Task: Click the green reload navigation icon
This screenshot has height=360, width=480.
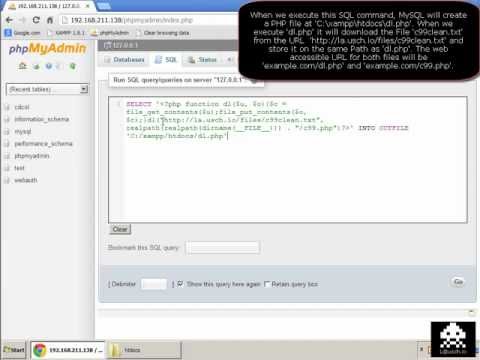Action: 73,66
